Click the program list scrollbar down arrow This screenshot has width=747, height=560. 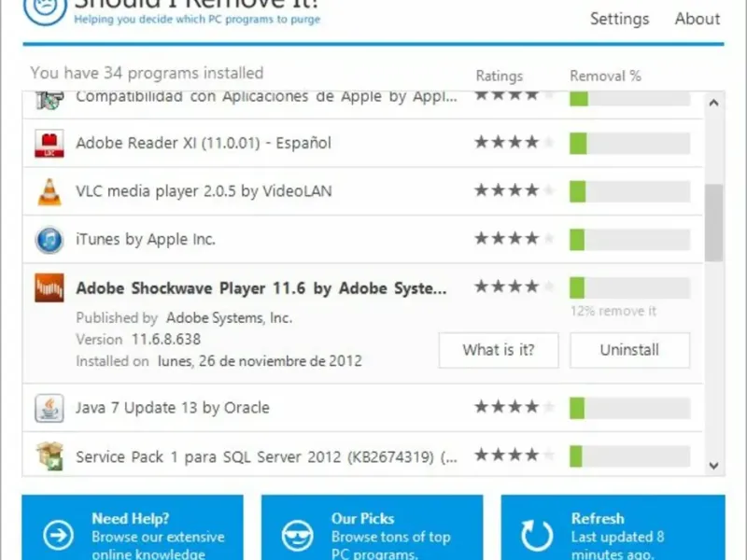(x=713, y=465)
